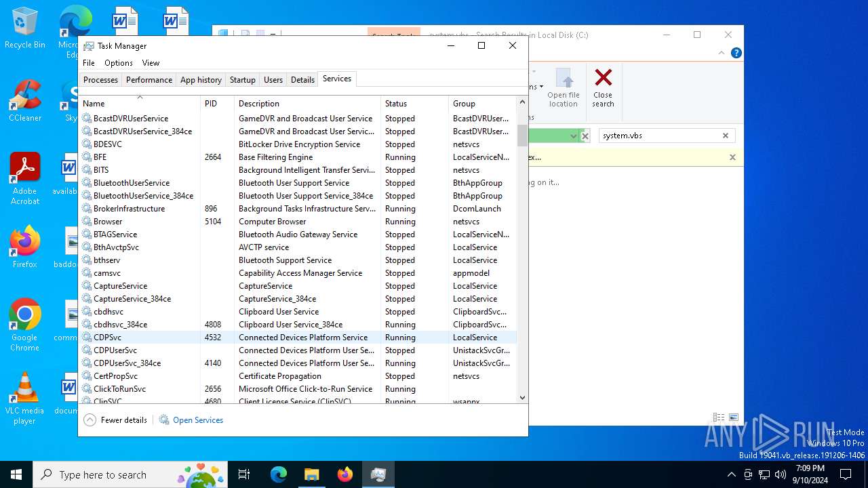The height and width of the screenshot is (488, 868).
Task: Show hidden system tray icons
Action: [731, 474]
